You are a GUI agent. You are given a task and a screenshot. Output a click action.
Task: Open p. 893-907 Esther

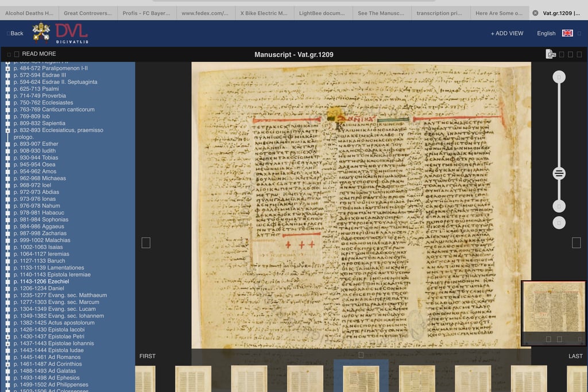pos(36,144)
